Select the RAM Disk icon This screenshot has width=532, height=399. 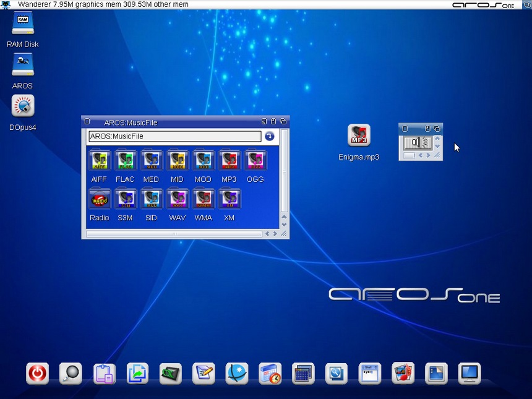(23, 24)
